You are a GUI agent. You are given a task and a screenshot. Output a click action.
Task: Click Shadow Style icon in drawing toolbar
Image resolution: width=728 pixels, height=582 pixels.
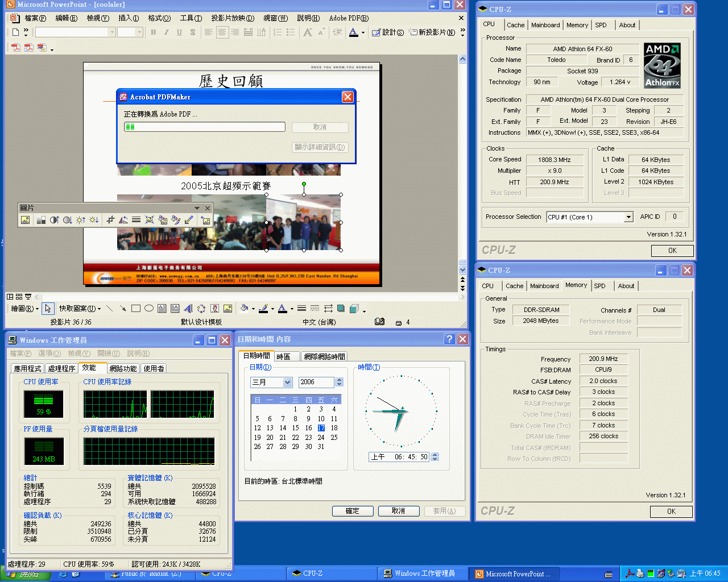(341, 309)
